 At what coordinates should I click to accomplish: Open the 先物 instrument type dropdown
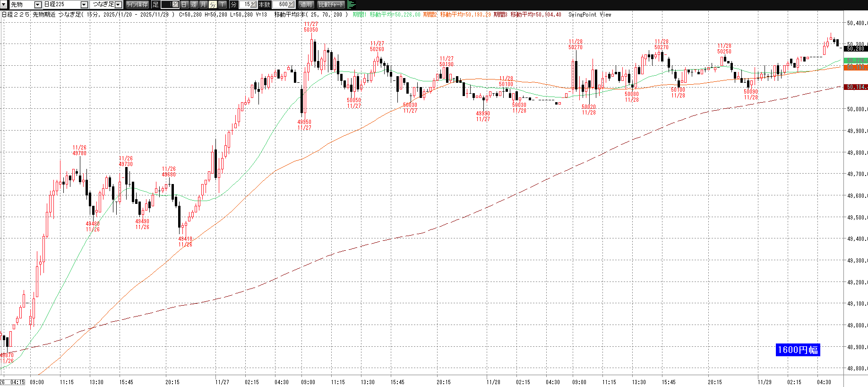(38, 5)
